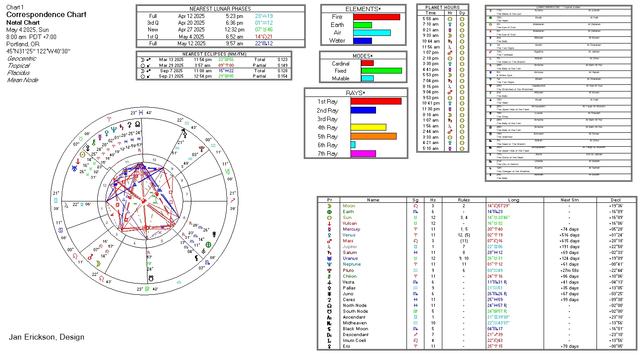Screen dimensions: 644x354
Task: Select the Black Moon table row name
Action: pyautogui.click(x=354, y=329)
